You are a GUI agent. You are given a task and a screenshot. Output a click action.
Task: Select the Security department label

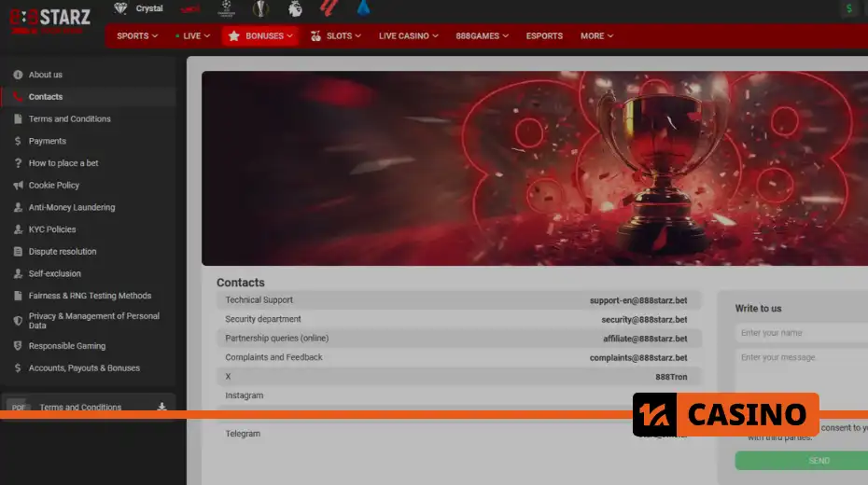263,319
